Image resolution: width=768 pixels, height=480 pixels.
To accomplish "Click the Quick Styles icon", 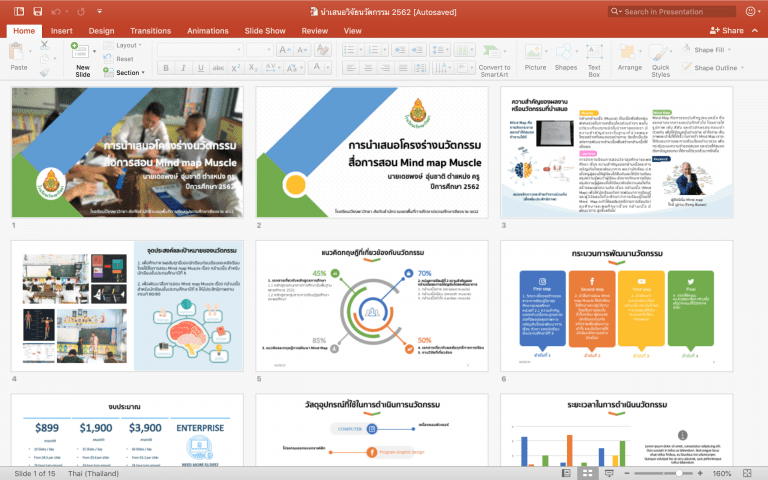I will 658,52.
